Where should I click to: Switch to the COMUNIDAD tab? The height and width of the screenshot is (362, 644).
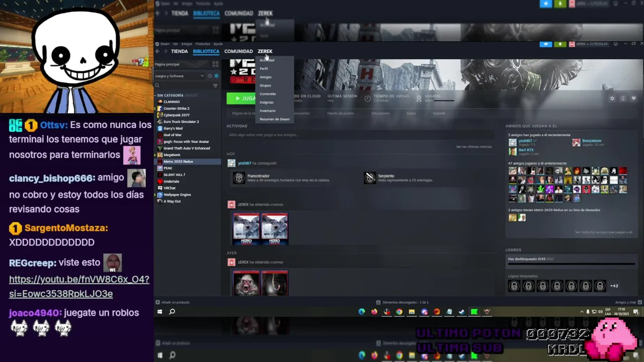click(238, 51)
